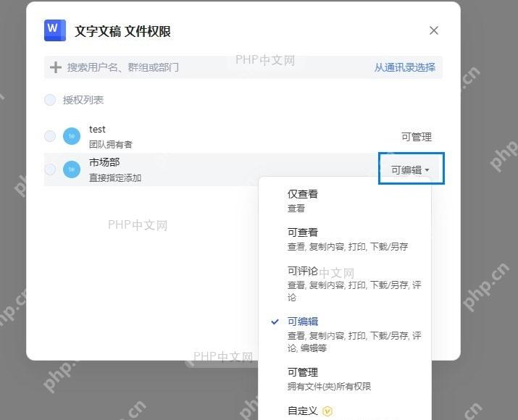Click the 市场部 name text
This screenshot has height=420, width=518.
click(104, 162)
